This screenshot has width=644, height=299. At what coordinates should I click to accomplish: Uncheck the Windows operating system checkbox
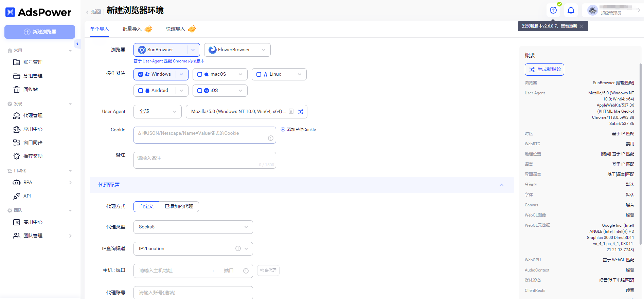[141, 74]
